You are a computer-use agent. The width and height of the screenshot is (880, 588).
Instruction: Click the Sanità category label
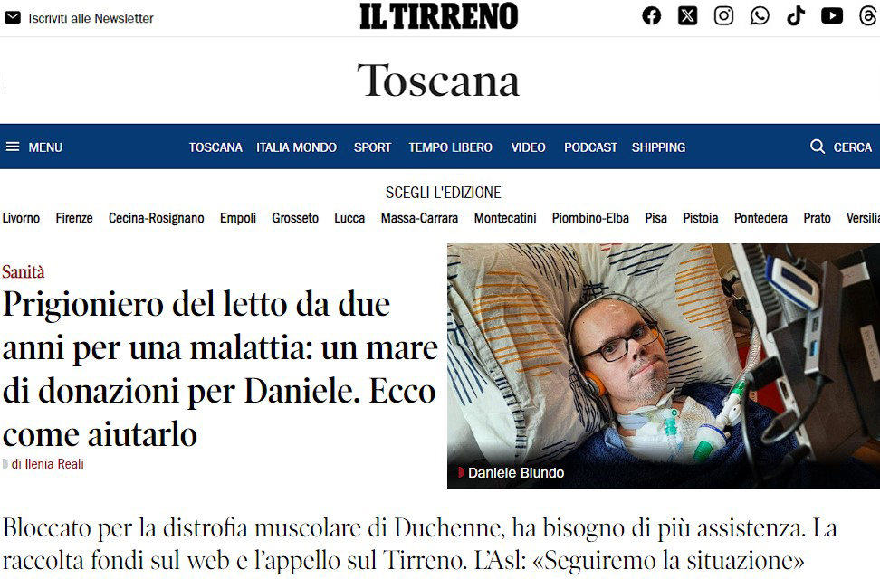[x=23, y=272]
